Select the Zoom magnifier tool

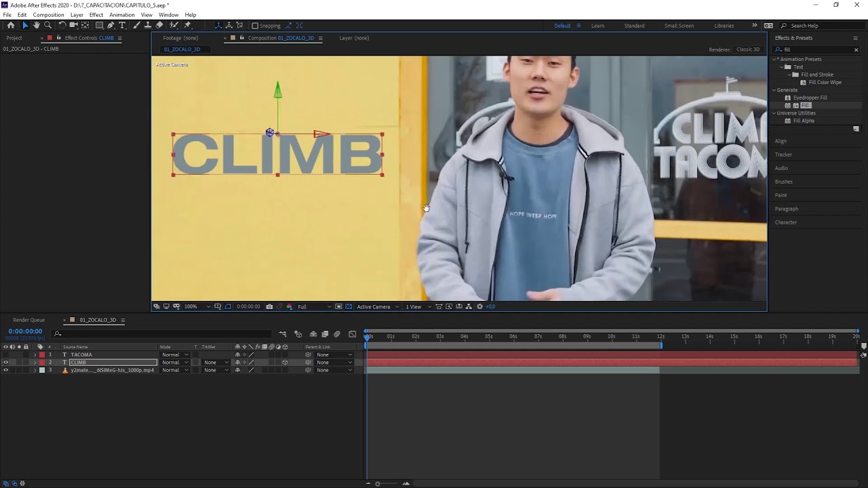pos(47,25)
